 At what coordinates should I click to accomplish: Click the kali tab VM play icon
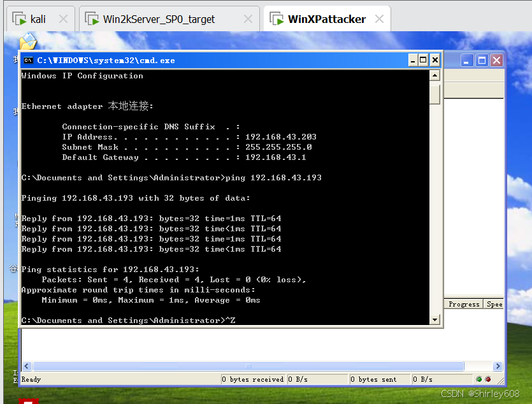click(19, 19)
